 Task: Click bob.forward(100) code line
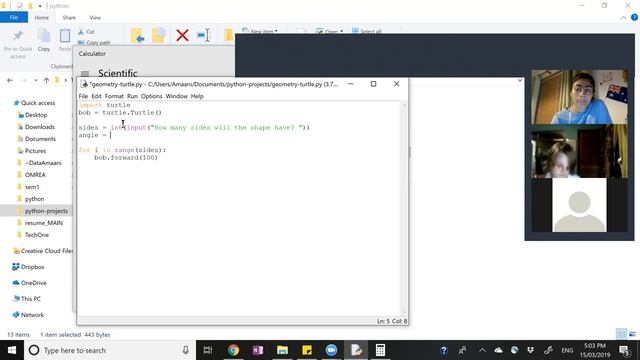point(126,158)
